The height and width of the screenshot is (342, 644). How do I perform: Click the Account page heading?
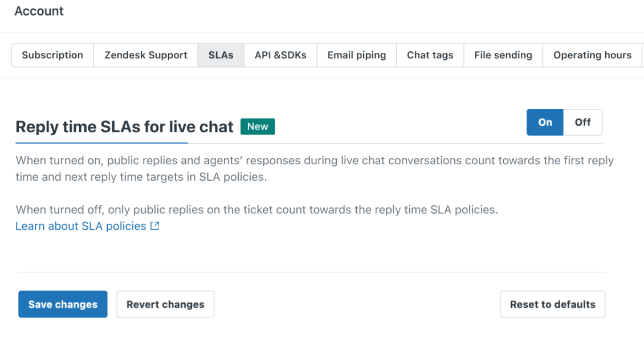39,11
